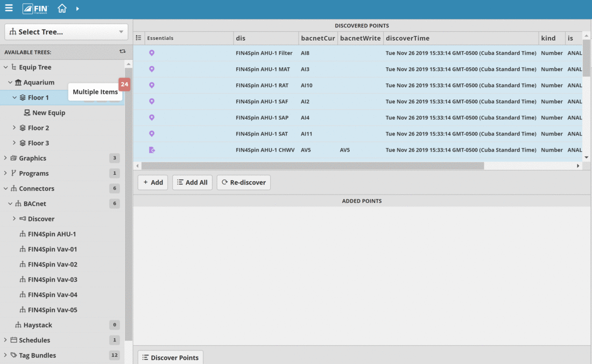Screen dimensions: 592x364
Task: Expand the Discover node
Action: [15, 218]
